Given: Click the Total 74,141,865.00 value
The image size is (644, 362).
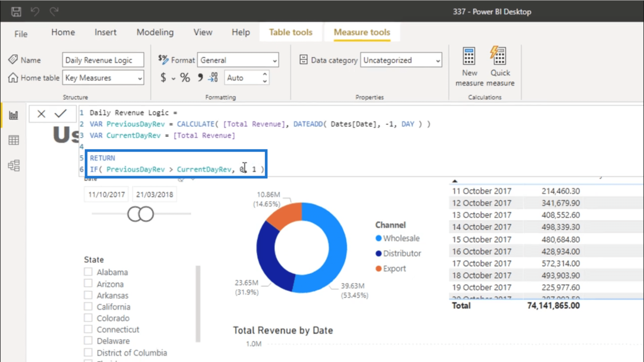Looking at the screenshot, I should (553, 306).
